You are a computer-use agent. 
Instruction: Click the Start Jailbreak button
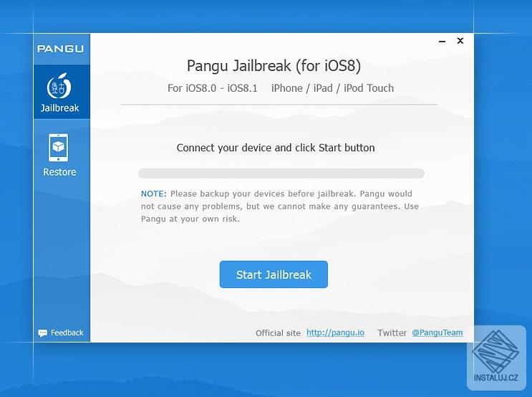274,274
